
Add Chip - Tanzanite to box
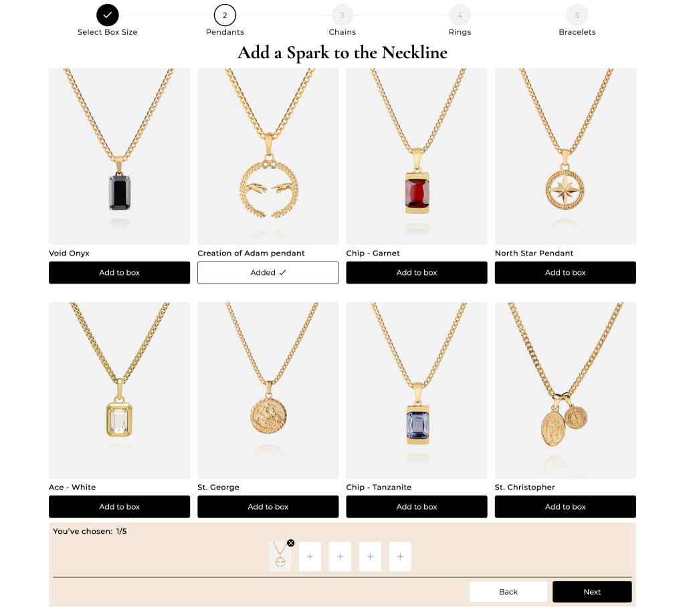click(x=416, y=507)
